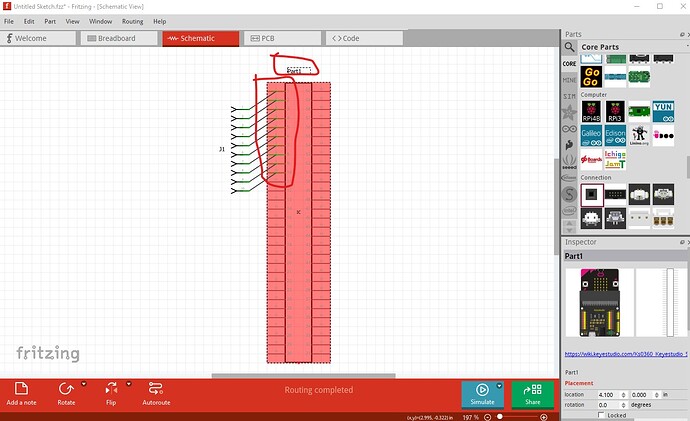The width and height of the screenshot is (690, 421).
Task: Toggle the Locked checkbox
Action: point(601,415)
